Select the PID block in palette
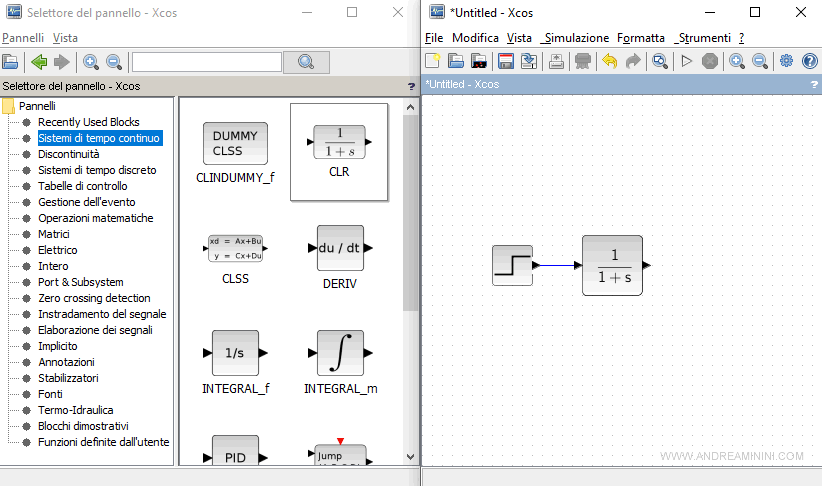822x486 pixels. [235, 450]
